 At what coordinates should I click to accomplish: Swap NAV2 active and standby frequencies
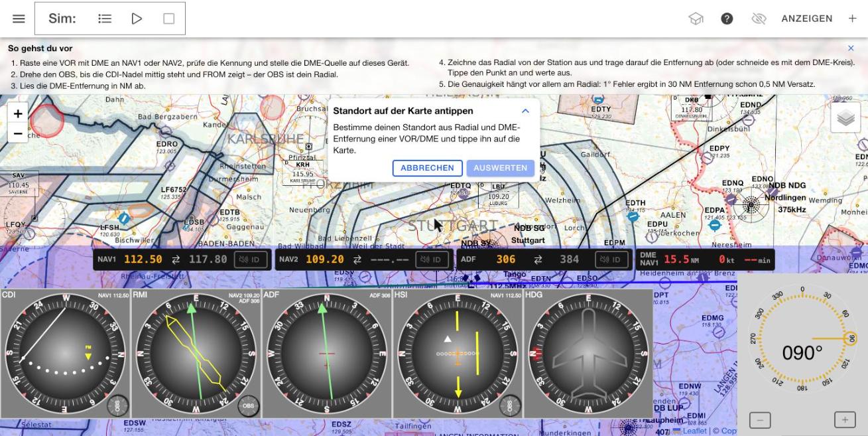[357, 259]
